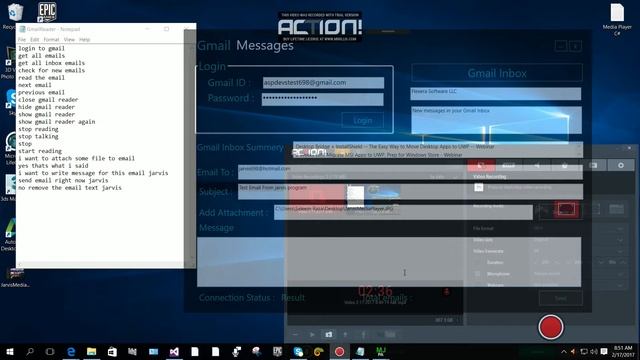Click the 'send email right now jarvis' line
The width and height of the screenshot is (640, 360).
[x=63, y=180]
